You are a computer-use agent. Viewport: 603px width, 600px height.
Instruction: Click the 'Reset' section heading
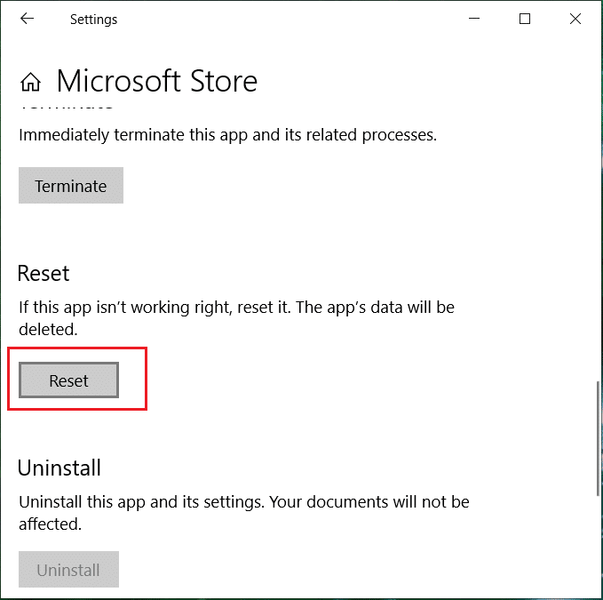pos(43,273)
